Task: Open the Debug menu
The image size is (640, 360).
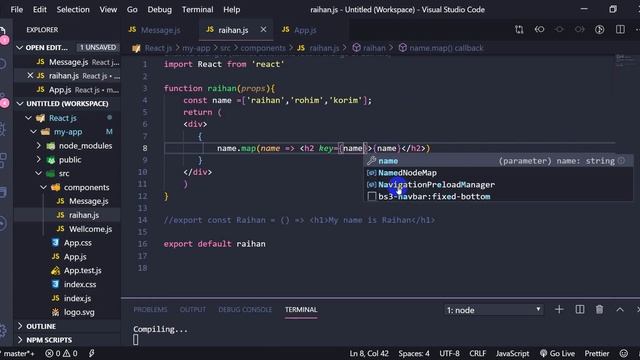Action: [159, 9]
